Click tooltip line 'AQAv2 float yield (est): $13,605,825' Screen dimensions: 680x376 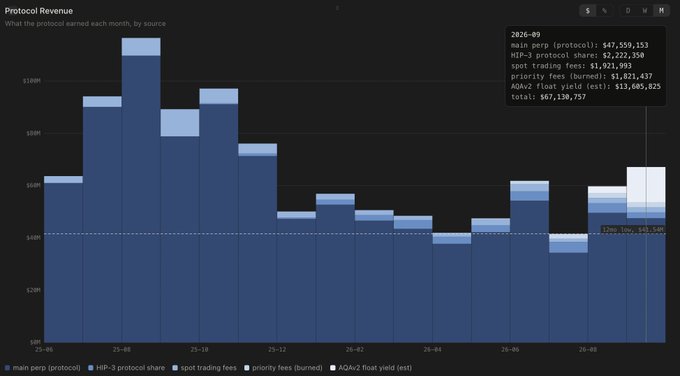586,86
